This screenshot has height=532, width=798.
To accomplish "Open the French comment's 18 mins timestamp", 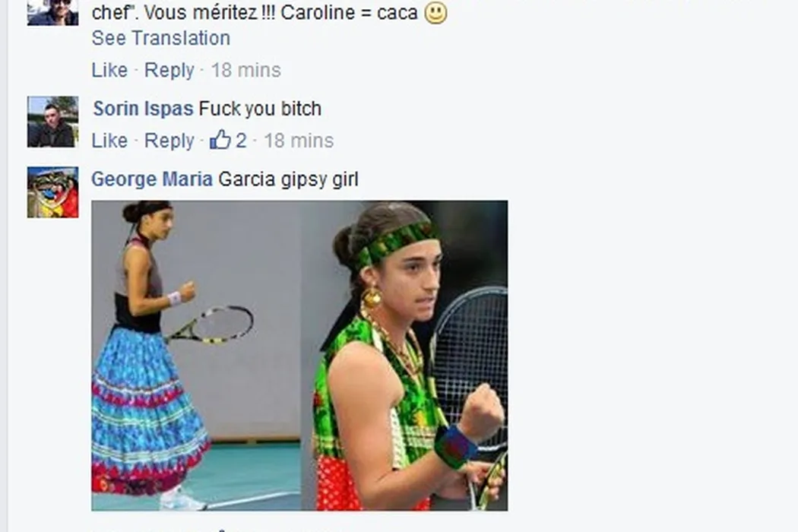I will pos(245,70).
